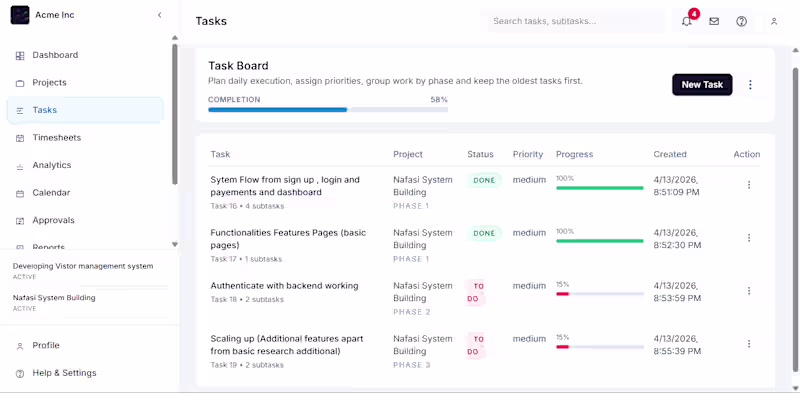Viewport: 800px width, 393px height.
Task: Click the 'PHASE 2' label of Task 18
Action: pyautogui.click(x=412, y=312)
